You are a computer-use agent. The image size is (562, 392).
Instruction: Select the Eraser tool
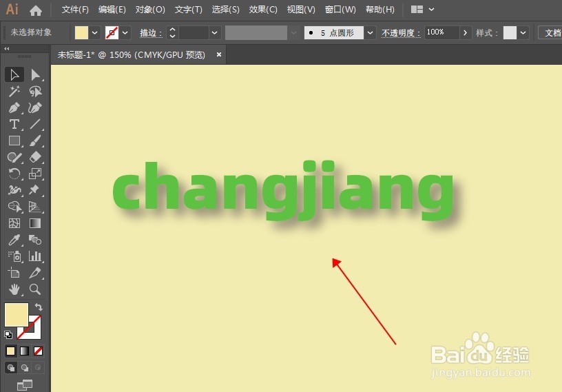pos(35,157)
